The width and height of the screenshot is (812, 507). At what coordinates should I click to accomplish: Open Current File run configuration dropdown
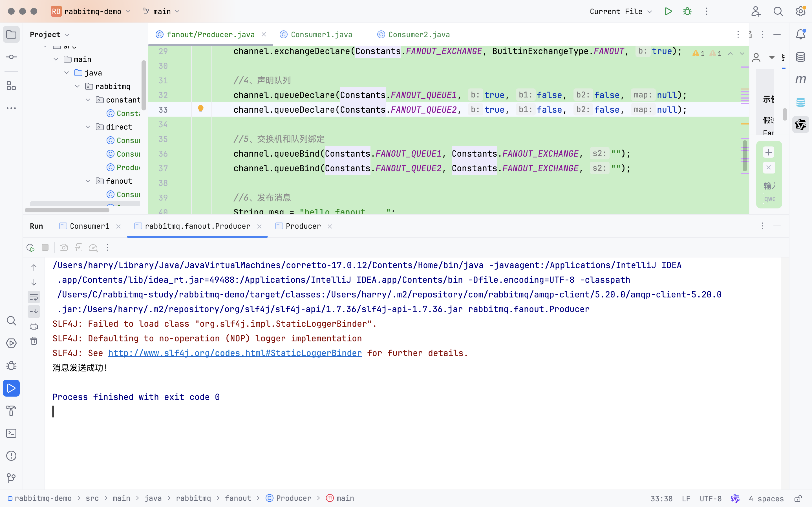click(x=621, y=11)
